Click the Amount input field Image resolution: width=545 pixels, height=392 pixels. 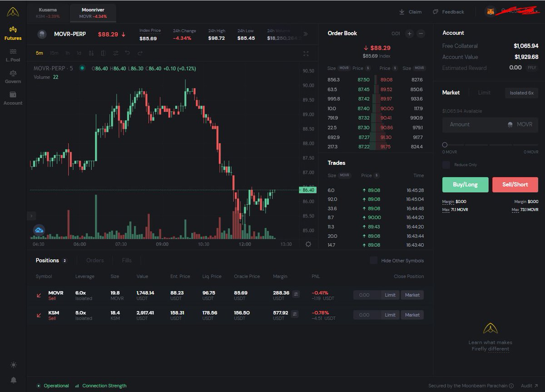(x=490, y=124)
